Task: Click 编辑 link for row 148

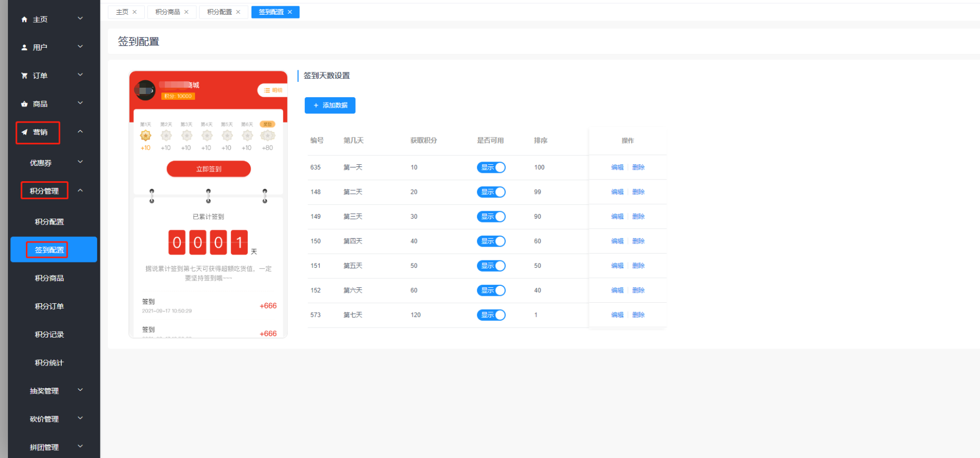Action: pyautogui.click(x=617, y=192)
